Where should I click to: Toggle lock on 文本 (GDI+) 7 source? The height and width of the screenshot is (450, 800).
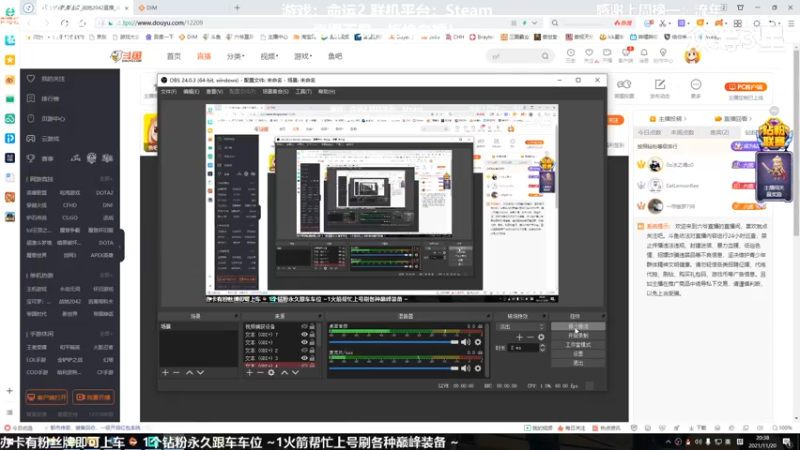click(x=312, y=335)
